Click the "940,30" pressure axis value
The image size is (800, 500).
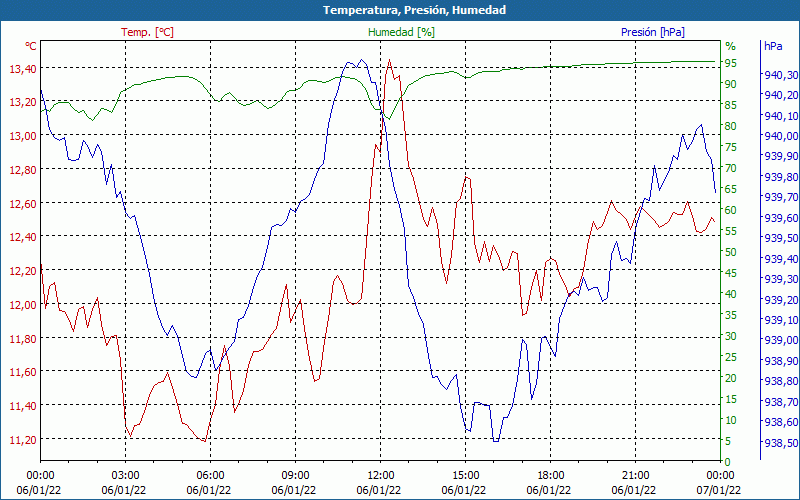point(781,75)
